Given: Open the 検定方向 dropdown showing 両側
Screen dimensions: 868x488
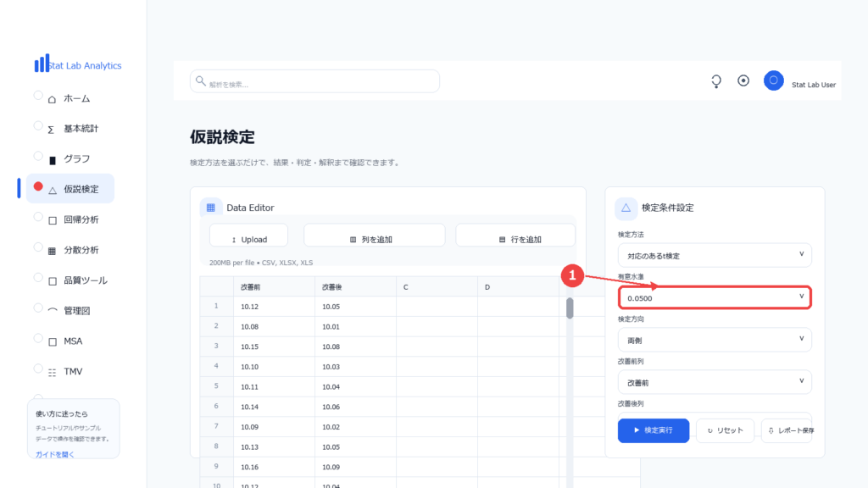Looking at the screenshot, I should tap(715, 340).
